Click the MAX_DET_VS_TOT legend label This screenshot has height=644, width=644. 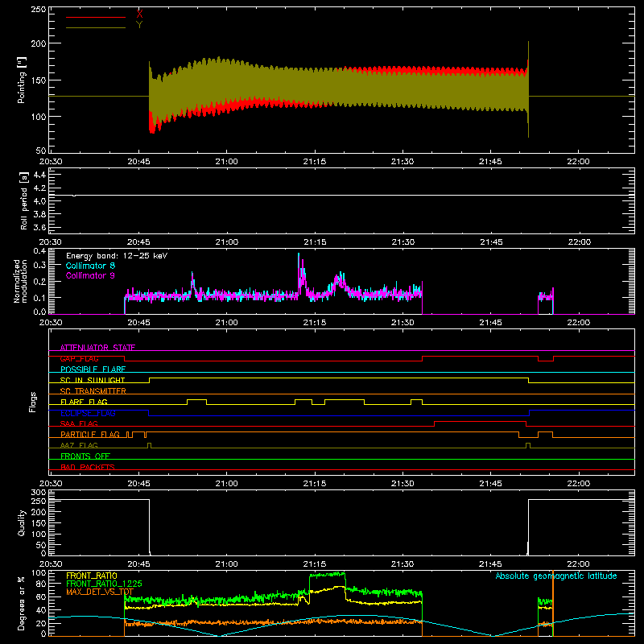(100, 592)
